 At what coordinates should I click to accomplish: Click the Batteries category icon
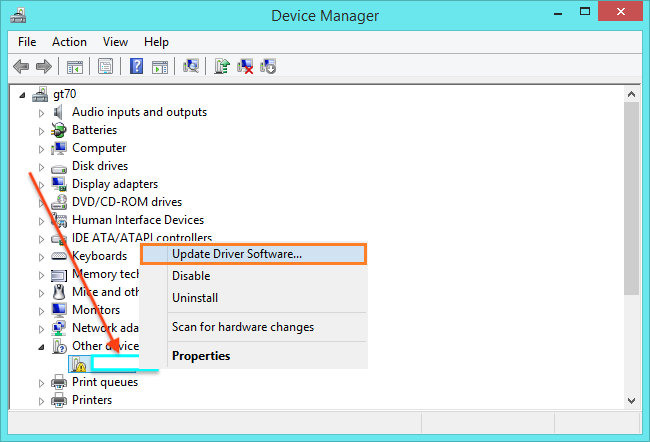point(58,130)
